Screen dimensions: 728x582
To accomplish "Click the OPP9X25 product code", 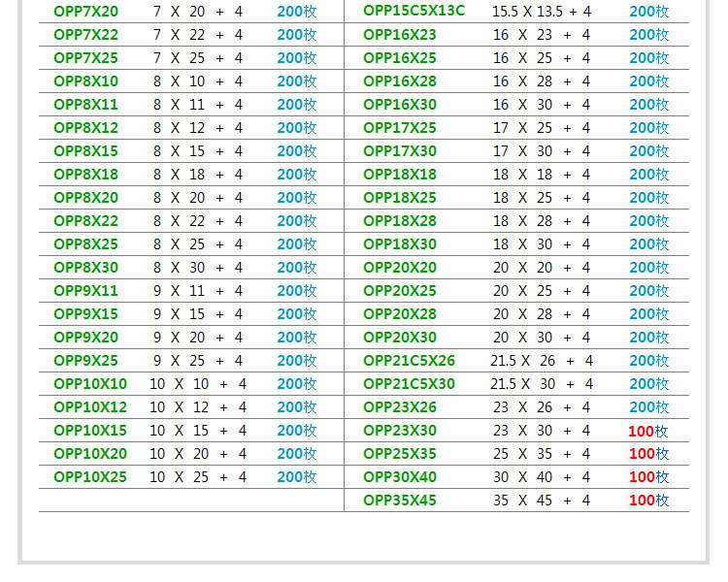I will [85, 361].
